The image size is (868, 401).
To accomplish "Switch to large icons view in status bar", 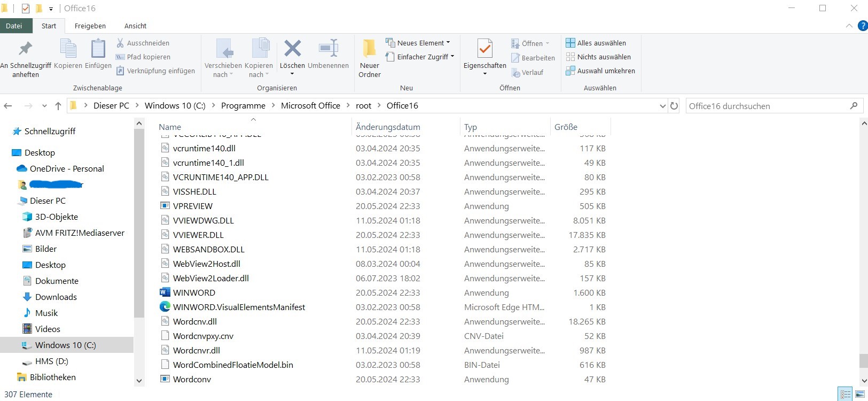I will coord(859,395).
